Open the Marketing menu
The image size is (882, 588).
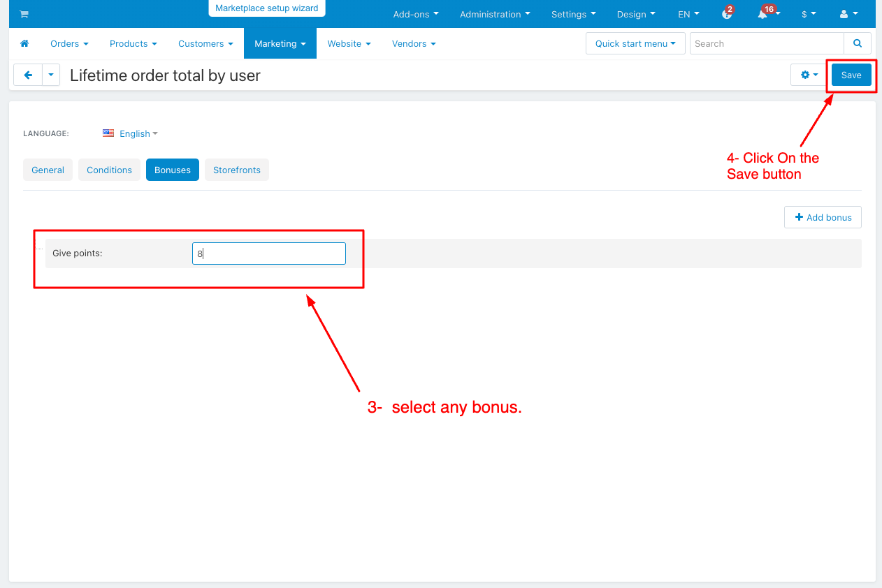280,43
